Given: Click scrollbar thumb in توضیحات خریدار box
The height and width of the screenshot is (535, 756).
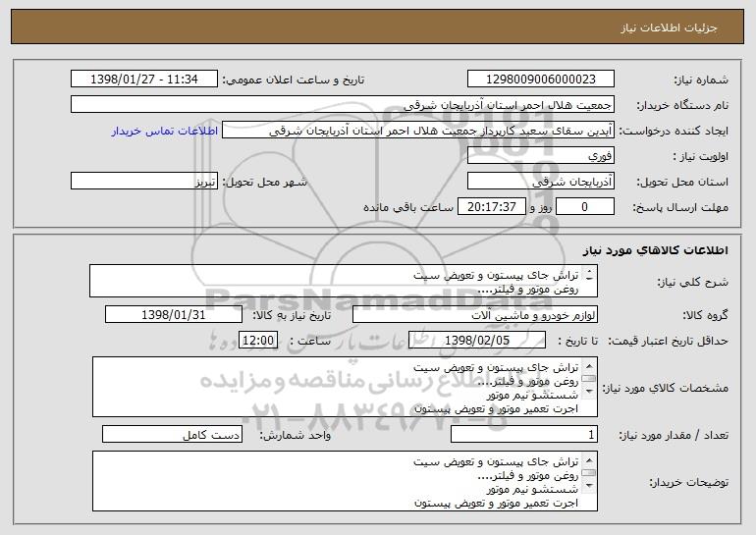Looking at the screenshot, I should click(x=589, y=473).
